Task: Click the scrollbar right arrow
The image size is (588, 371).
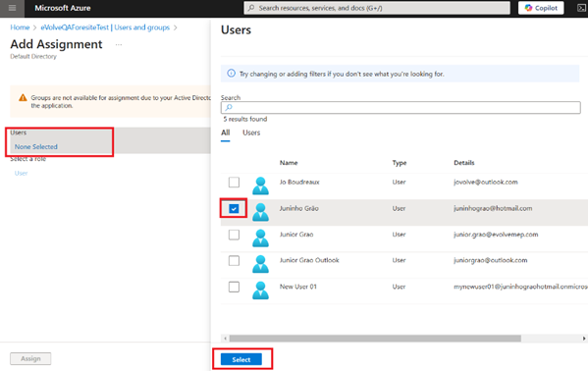Action: 584,339
